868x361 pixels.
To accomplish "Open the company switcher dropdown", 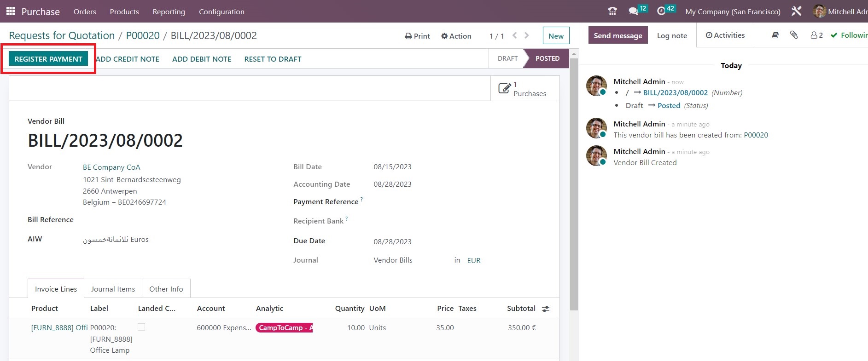I will [732, 11].
